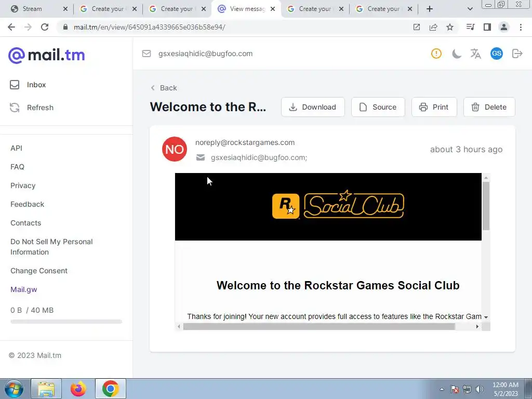Screen dimensions: 532x399
Task: Open the Privacy link
Action: (23, 185)
